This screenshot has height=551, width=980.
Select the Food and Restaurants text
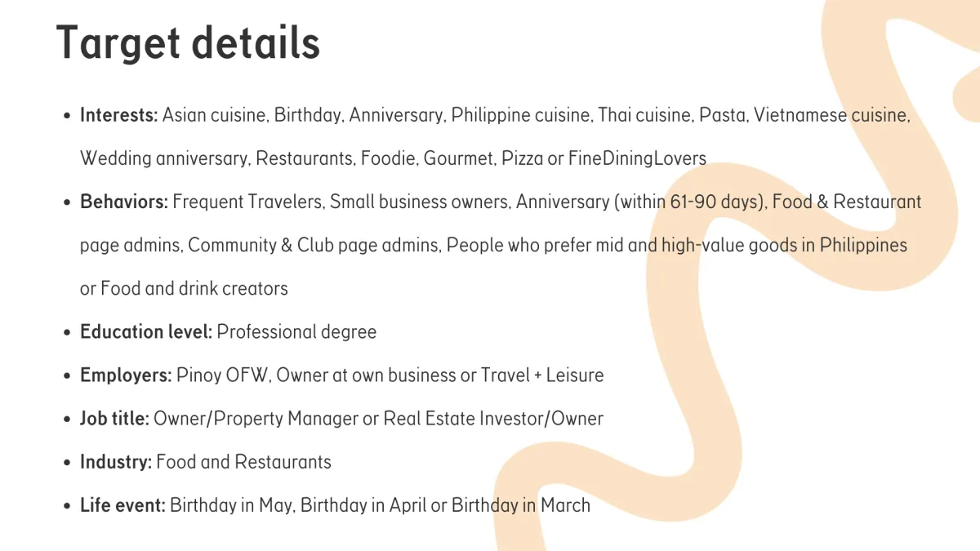[x=243, y=462]
